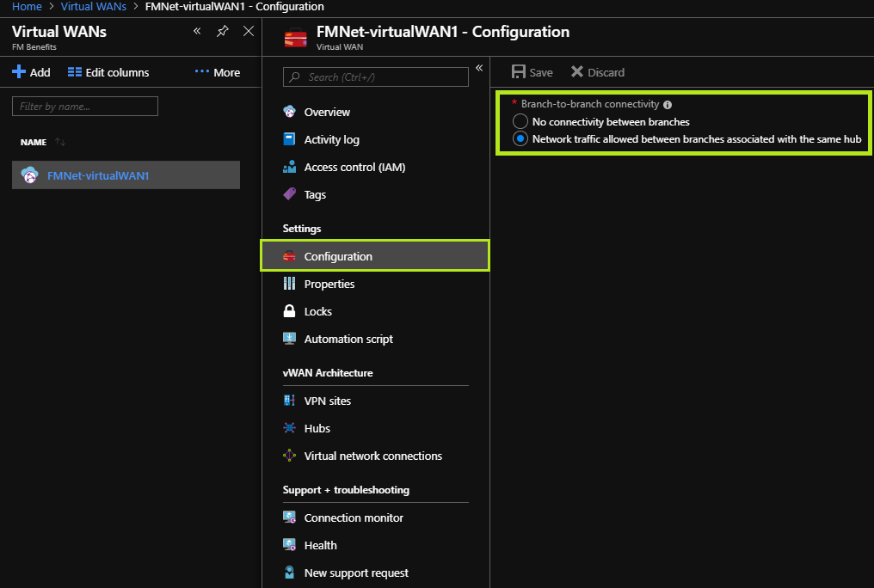Sort the list by the NAME column arrows
874x588 pixels.
(60, 142)
